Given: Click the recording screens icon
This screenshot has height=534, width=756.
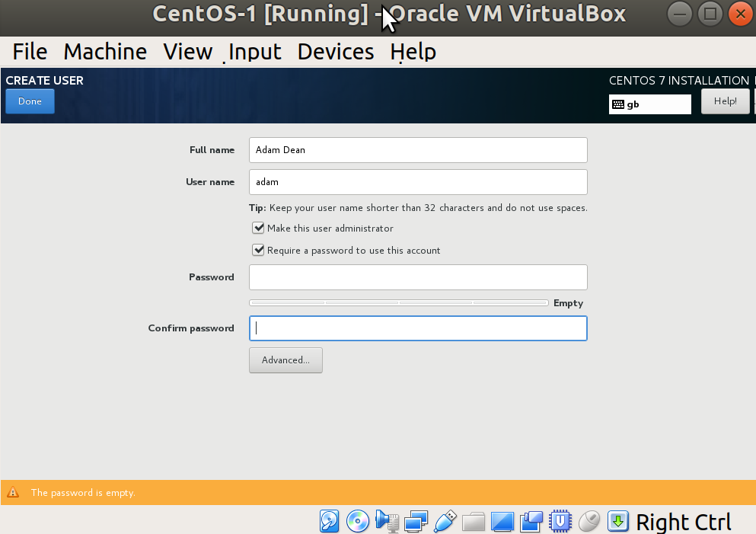Looking at the screenshot, I should [x=531, y=522].
